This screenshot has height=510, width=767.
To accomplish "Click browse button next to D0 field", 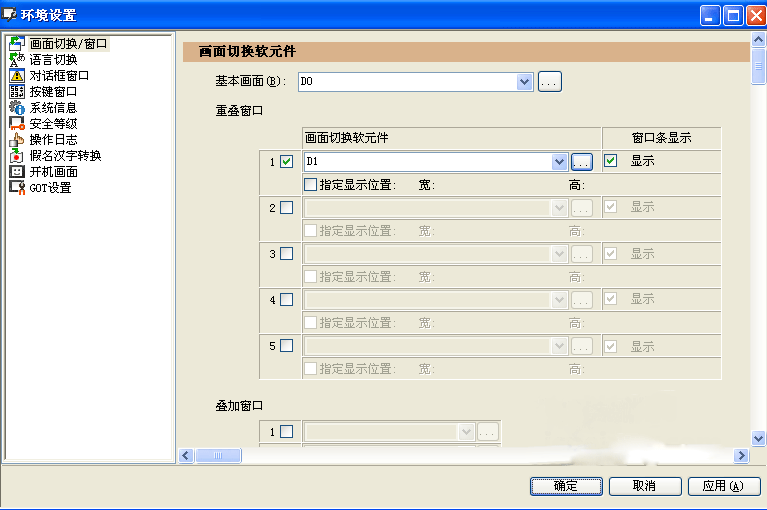I will coord(549,82).
